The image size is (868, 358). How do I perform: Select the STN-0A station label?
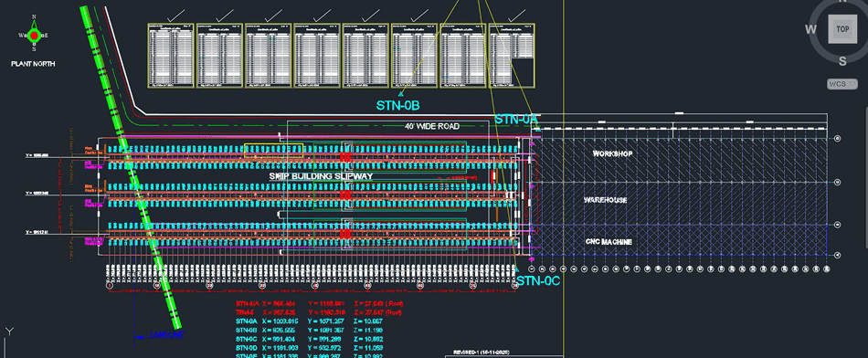516,120
